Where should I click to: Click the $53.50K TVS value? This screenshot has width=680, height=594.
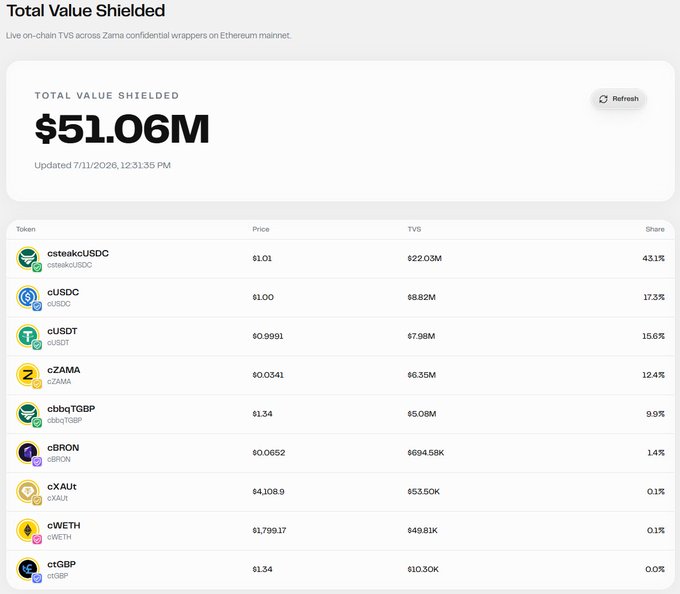pyautogui.click(x=424, y=492)
